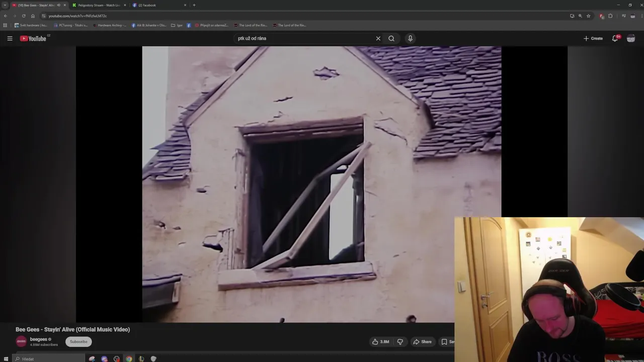
Task: Open the Připojit se zdarma bookmark
Action: tap(211, 25)
